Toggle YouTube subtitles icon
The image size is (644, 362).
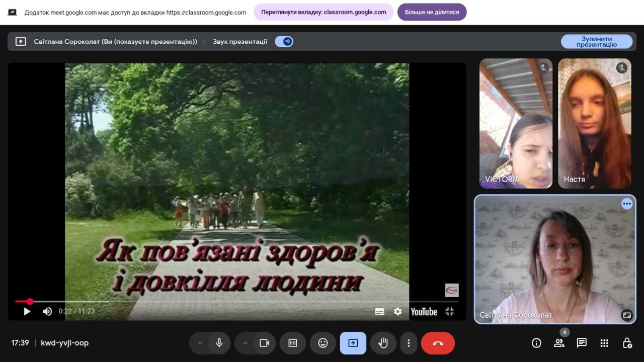point(380,312)
